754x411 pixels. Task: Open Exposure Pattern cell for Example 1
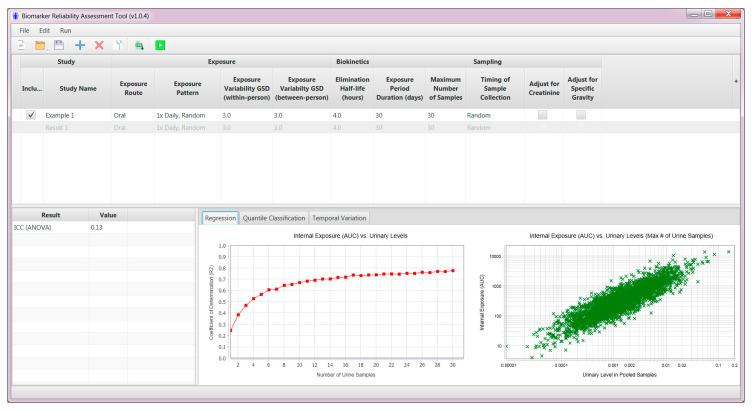coord(184,116)
